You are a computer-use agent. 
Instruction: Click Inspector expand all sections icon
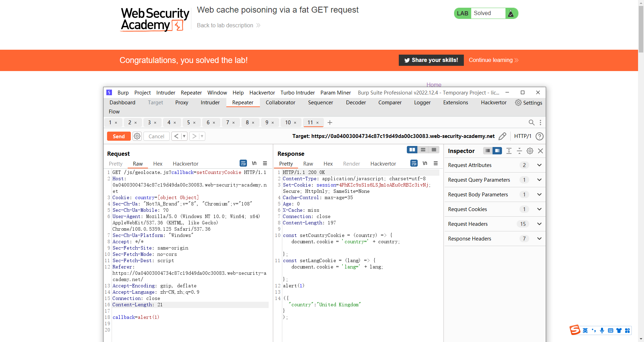point(509,151)
